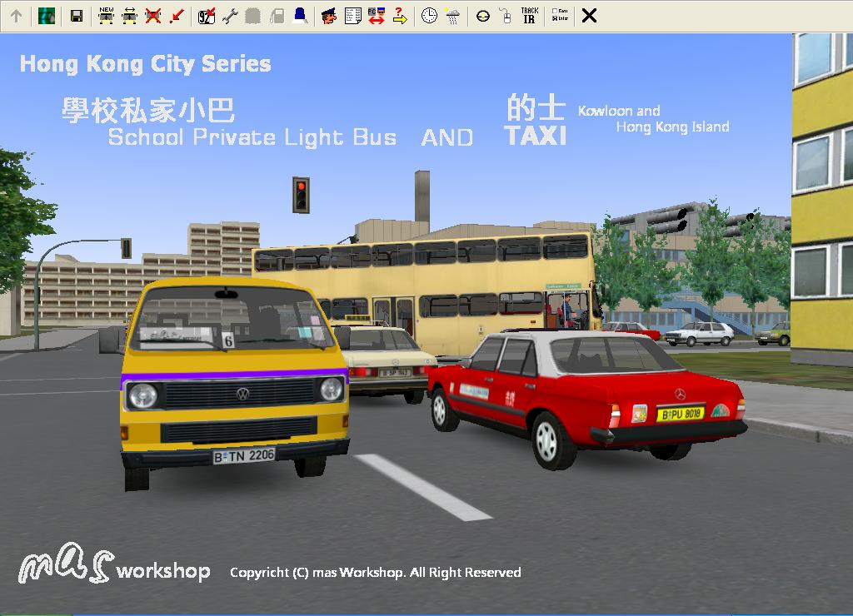Switch between PC and driver control

click(x=376, y=15)
